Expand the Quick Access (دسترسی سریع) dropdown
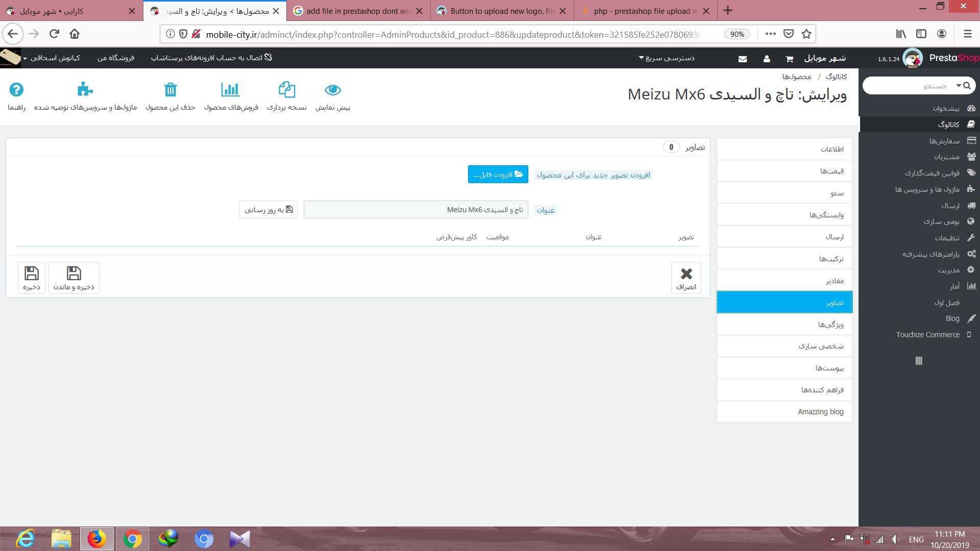Image resolution: width=980 pixels, height=551 pixels. pos(667,58)
